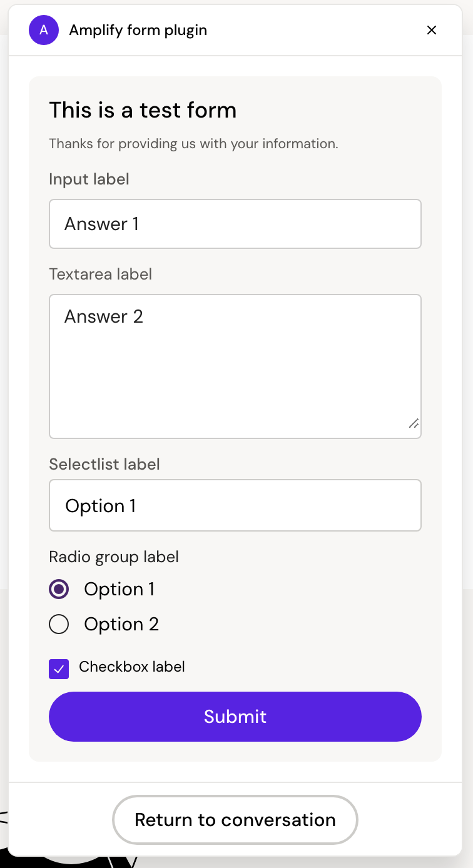Click the "This is a test form" heading
The height and width of the screenshot is (868, 473).
pos(143,111)
